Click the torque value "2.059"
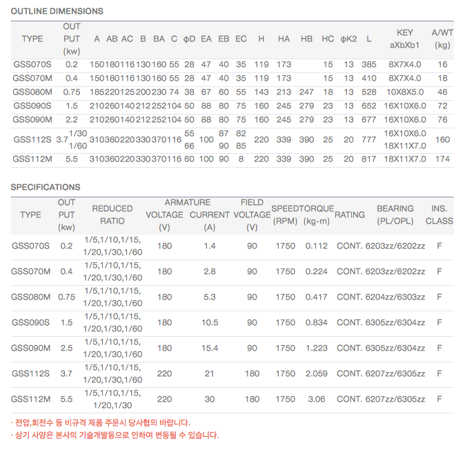 click(317, 373)
